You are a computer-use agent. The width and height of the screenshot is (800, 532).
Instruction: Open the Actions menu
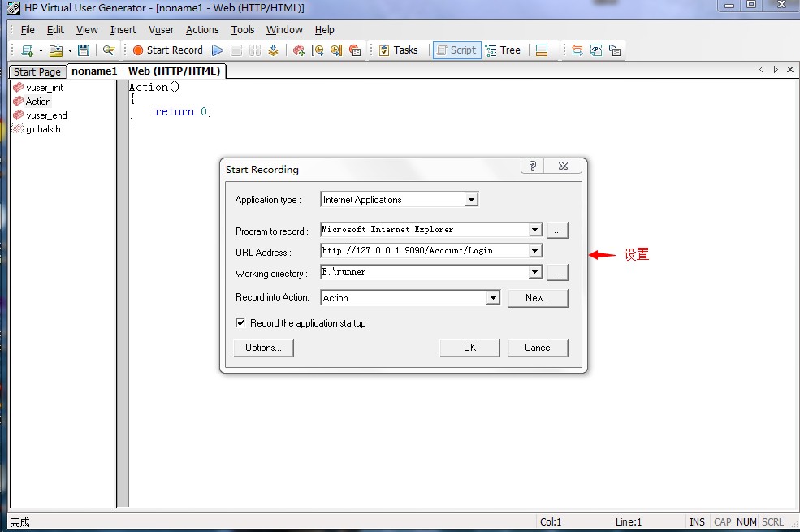(202, 30)
